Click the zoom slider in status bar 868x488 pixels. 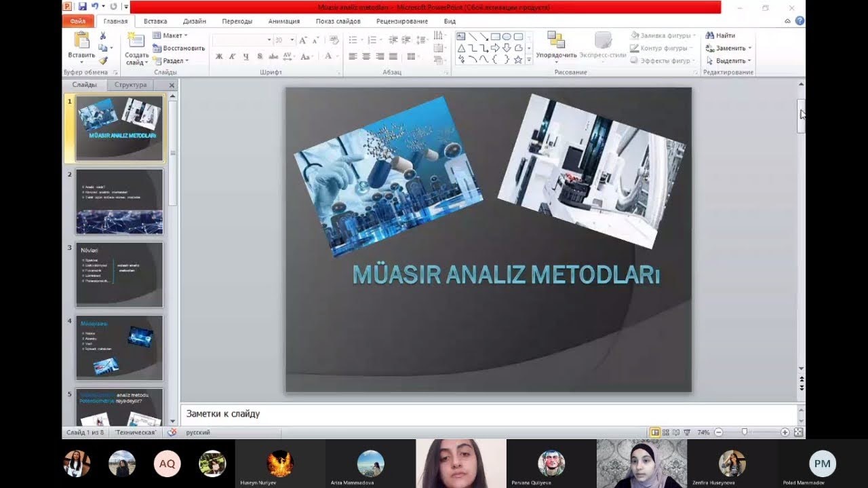pyautogui.click(x=745, y=432)
